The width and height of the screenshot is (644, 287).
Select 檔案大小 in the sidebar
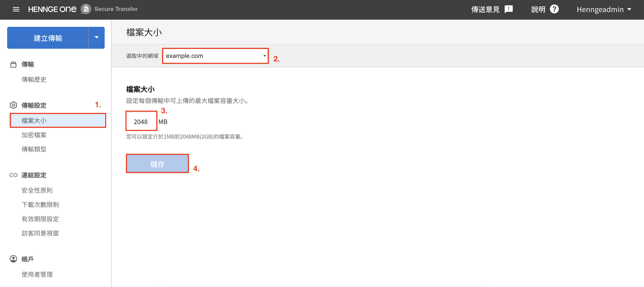[x=57, y=120]
